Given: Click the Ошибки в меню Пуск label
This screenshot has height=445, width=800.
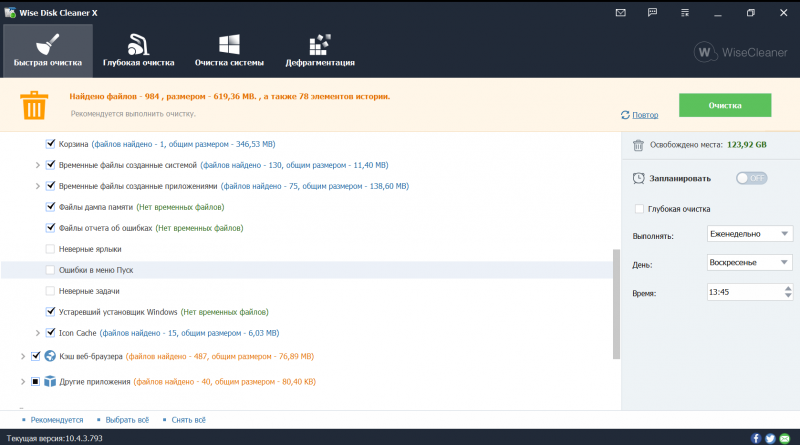Looking at the screenshot, I should (96, 270).
